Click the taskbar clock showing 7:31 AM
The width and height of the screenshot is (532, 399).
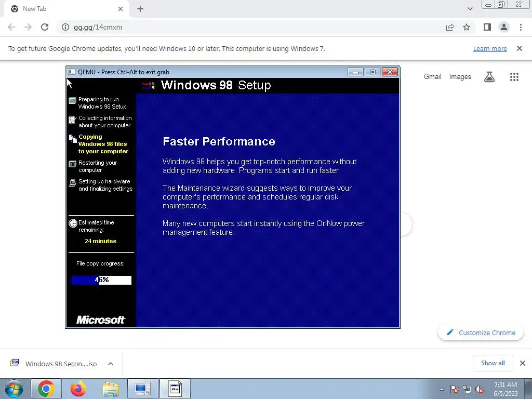506,389
